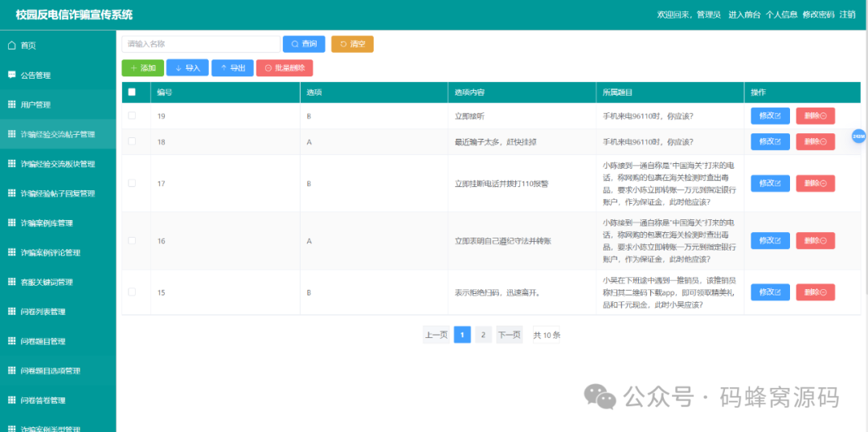Click the red 批量删除 button

pos(285,68)
